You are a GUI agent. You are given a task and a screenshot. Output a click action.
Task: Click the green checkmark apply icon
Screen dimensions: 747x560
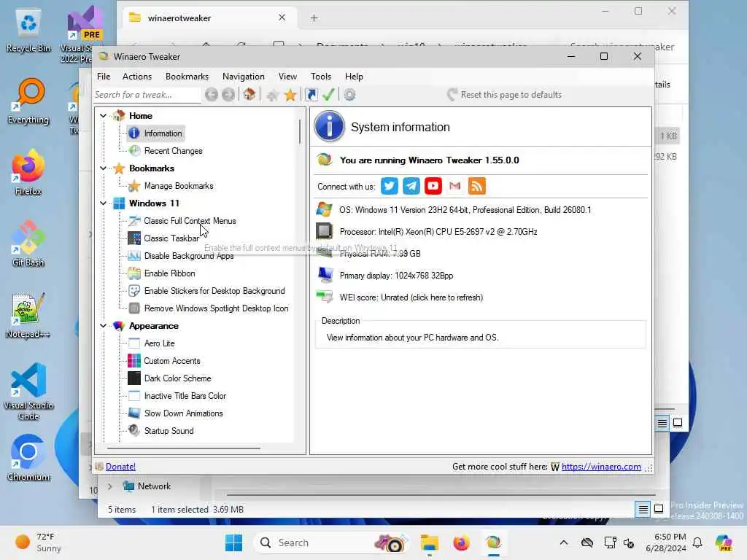click(x=328, y=94)
